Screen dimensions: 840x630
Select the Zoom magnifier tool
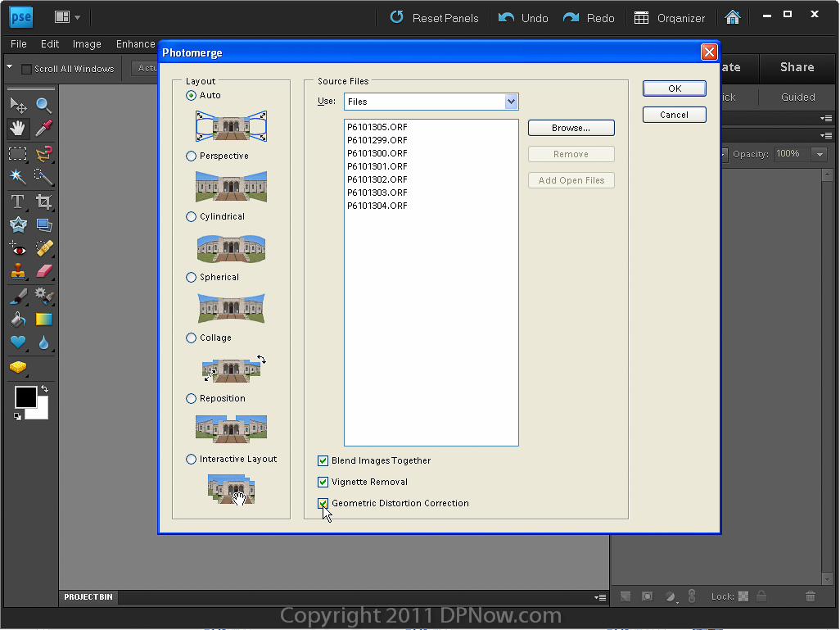[43, 105]
